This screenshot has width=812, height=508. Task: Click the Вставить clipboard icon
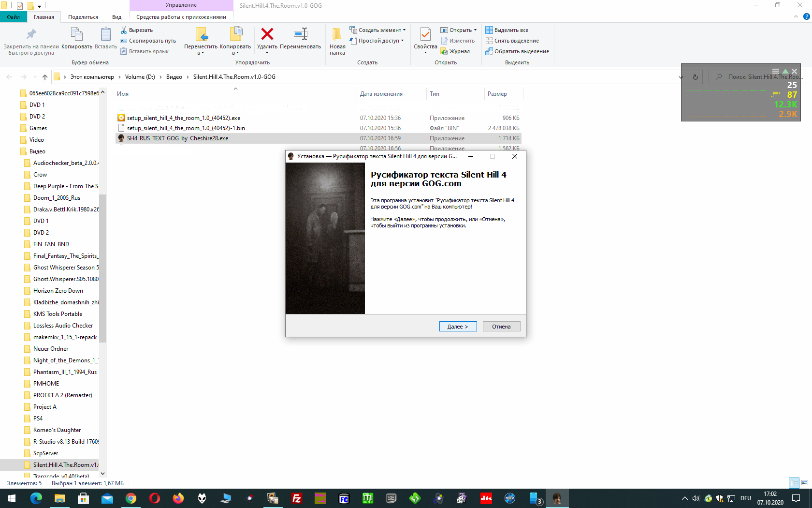coord(105,34)
